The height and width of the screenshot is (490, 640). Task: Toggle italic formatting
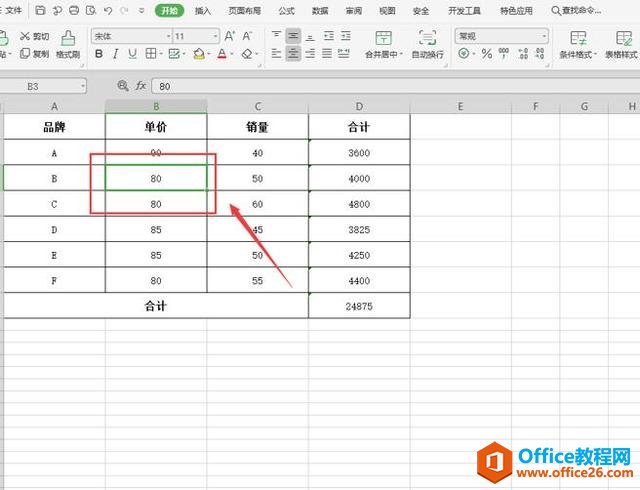[x=116, y=53]
